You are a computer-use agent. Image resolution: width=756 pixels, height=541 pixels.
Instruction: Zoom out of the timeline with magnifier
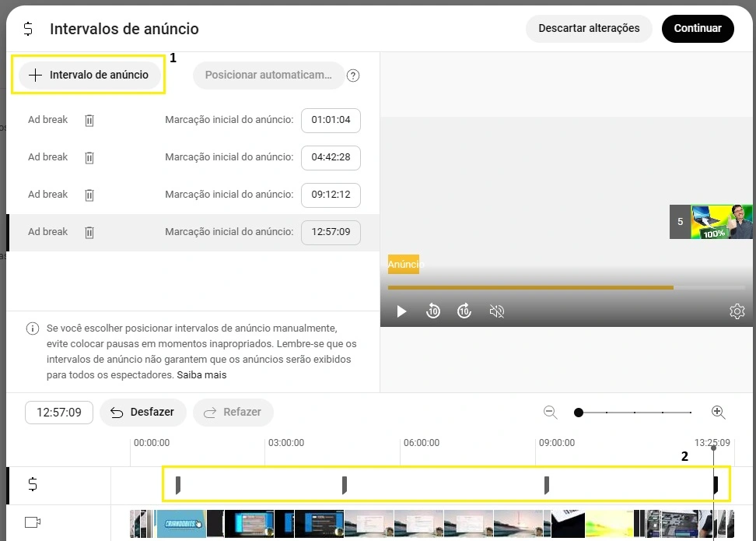(x=550, y=413)
